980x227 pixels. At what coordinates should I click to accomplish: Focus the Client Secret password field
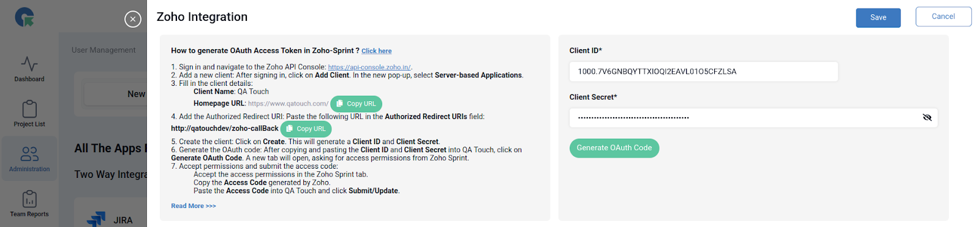click(x=753, y=117)
